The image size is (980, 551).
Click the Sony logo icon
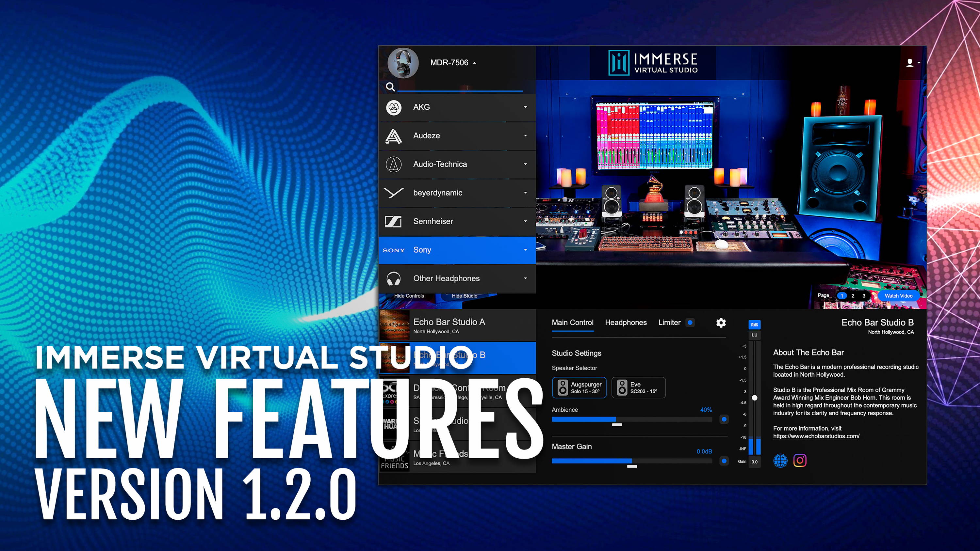point(394,250)
